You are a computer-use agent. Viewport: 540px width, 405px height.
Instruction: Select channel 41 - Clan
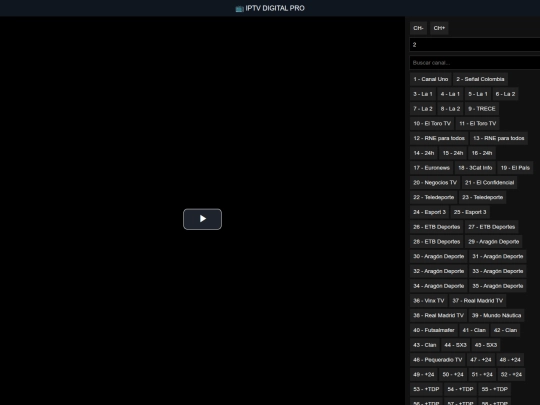[474, 331]
